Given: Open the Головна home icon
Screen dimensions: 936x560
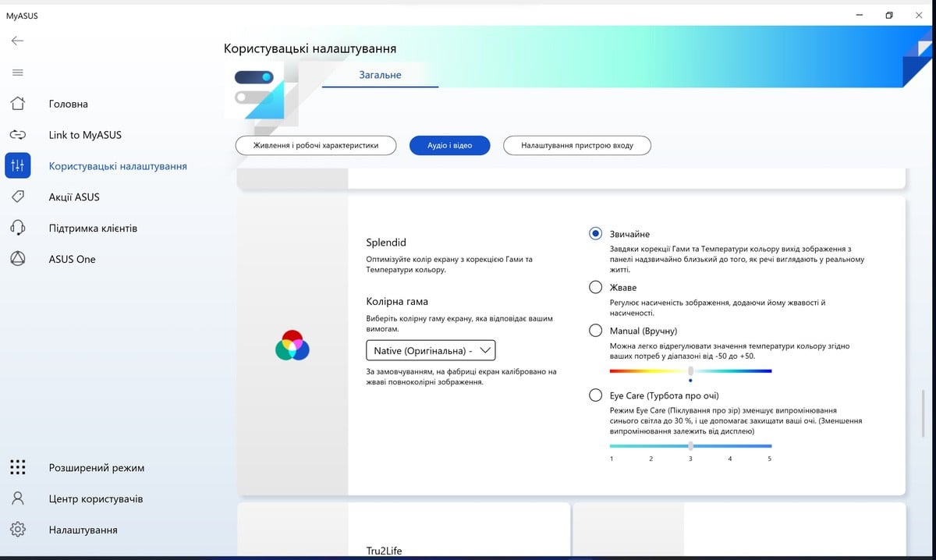Looking at the screenshot, I should 17,104.
